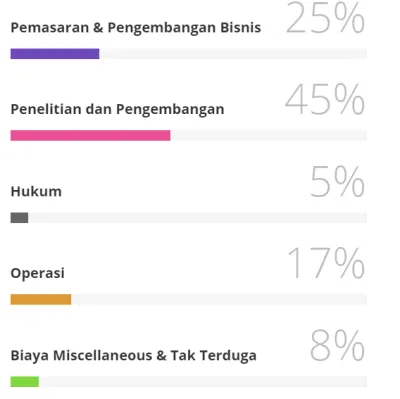Click the 5% percentage value

(337, 182)
